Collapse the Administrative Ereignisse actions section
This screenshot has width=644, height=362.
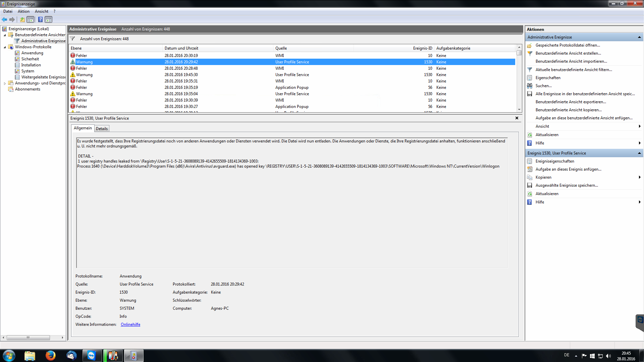[x=639, y=37]
